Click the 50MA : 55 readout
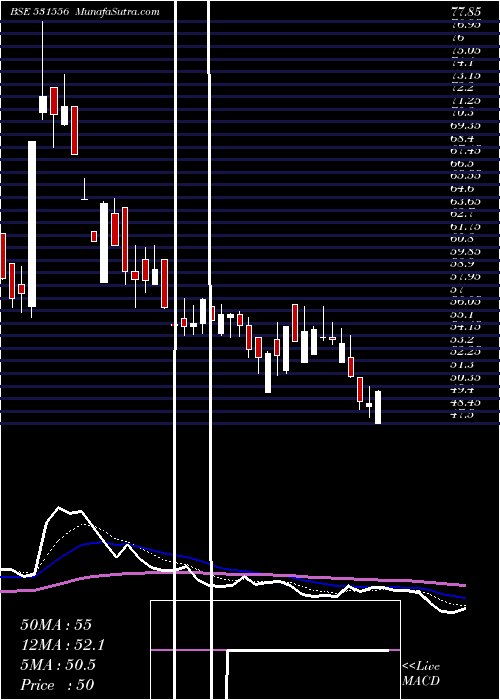This screenshot has width=500, height=700. point(56,625)
